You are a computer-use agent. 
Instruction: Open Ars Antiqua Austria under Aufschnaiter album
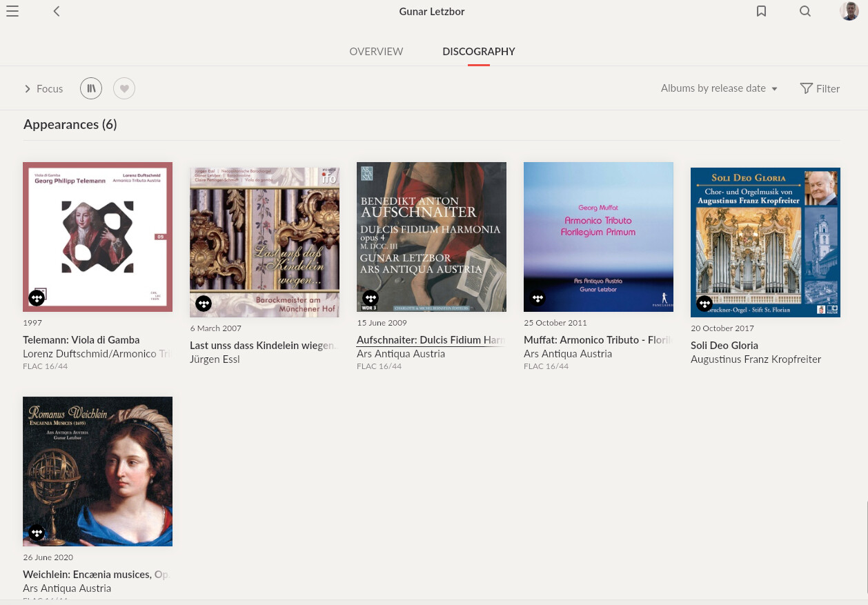401,354
